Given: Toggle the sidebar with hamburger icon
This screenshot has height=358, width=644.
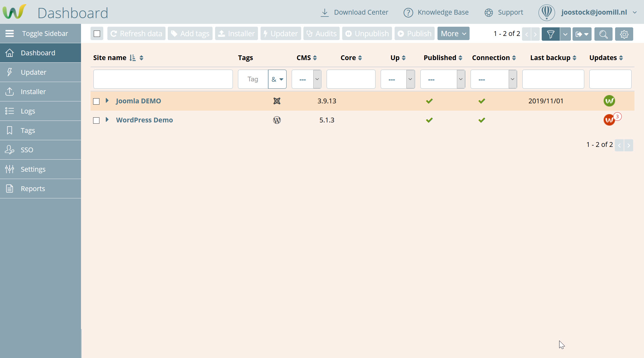Looking at the screenshot, I should click(x=10, y=33).
